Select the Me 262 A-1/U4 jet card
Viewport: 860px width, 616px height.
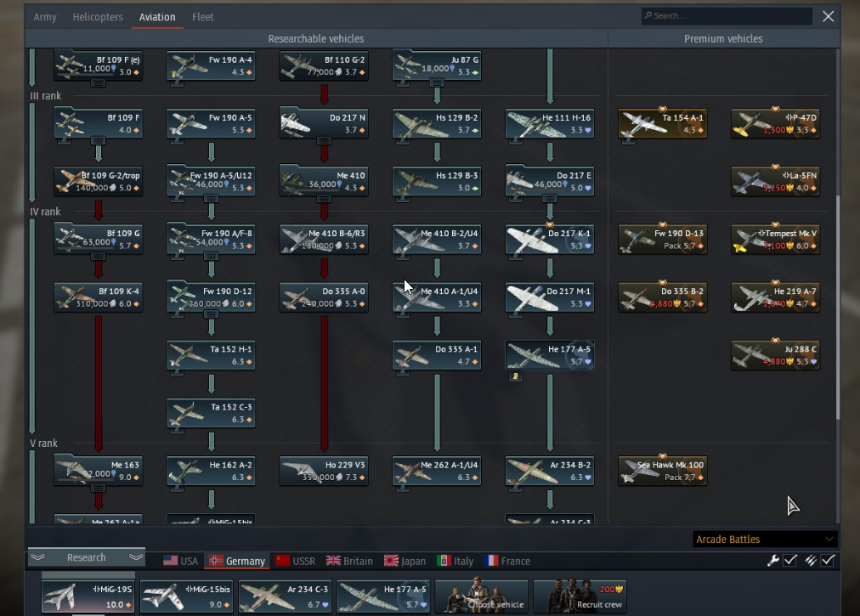437,471
